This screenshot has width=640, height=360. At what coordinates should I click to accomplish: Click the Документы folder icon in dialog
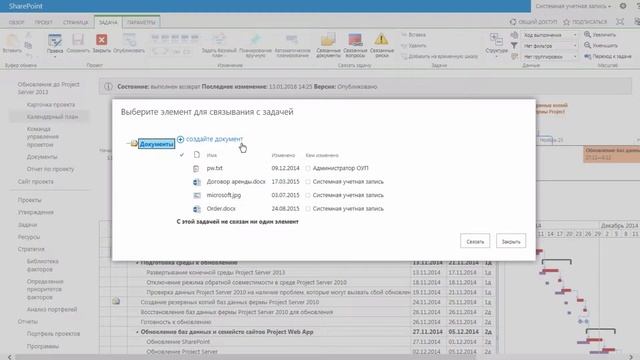coord(134,143)
